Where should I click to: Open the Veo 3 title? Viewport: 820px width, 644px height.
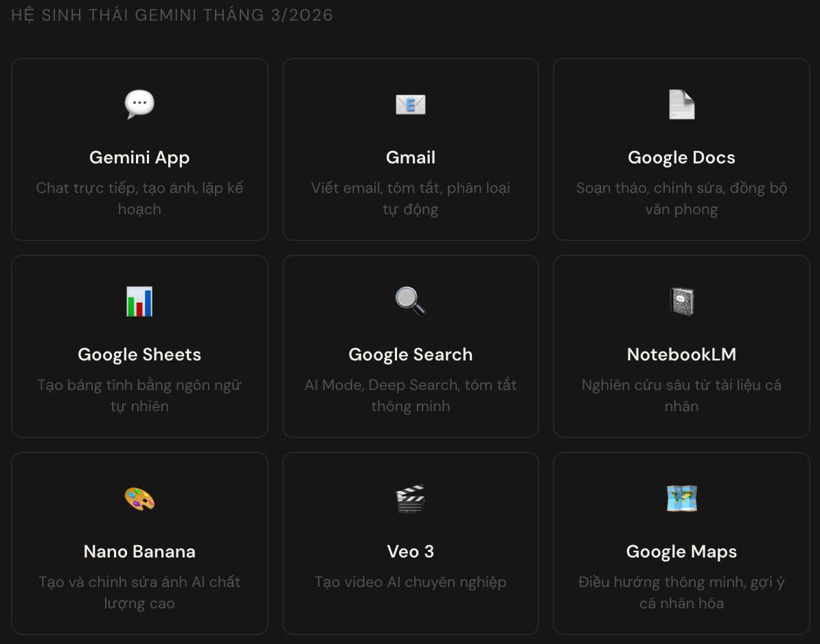[x=411, y=551]
